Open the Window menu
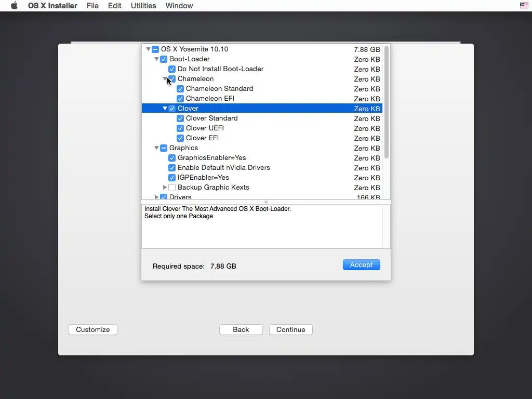532x399 pixels. click(x=179, y=6)
